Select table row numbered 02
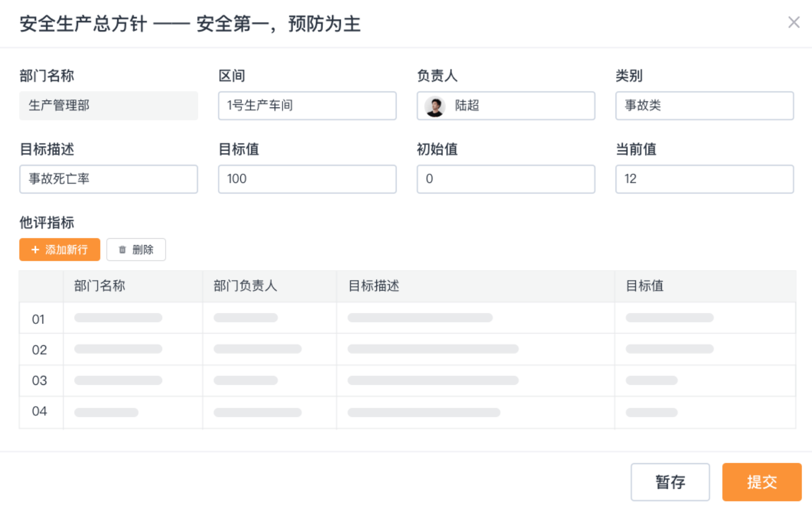 pyautogui.click(x=39, y=350)
